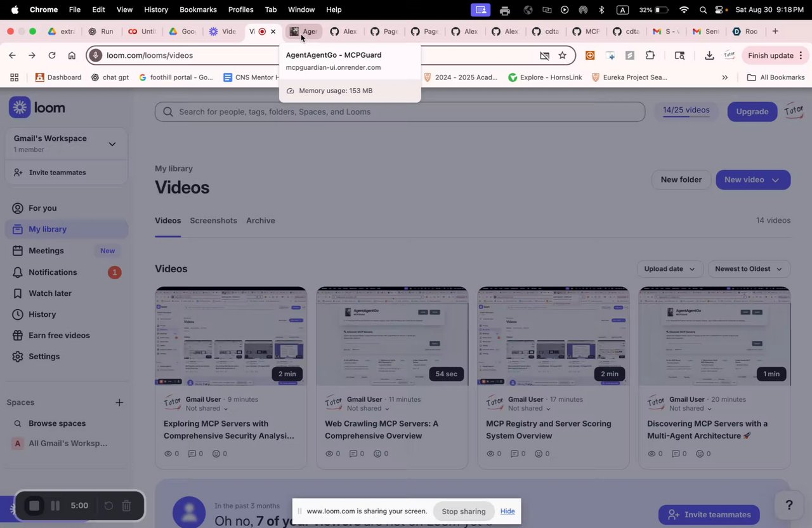Restart the recording with the circular arrow

(108, 506)
